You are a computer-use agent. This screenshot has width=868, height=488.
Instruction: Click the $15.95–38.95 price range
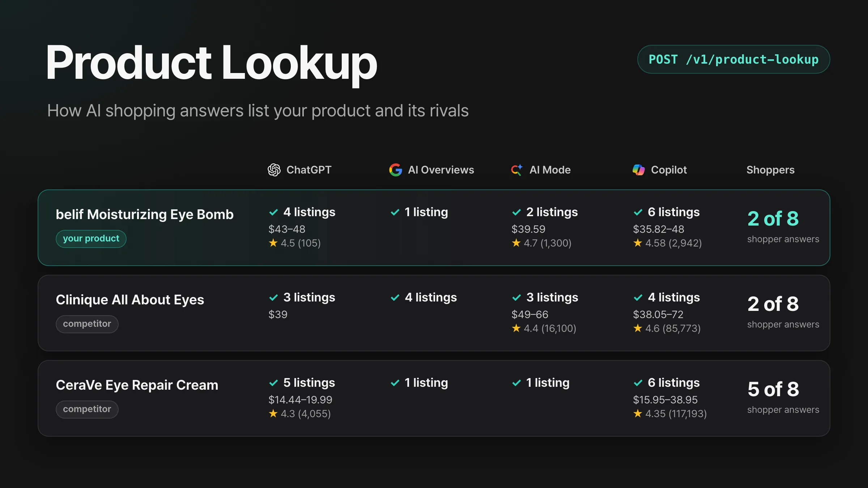click(x=665, y=400)
